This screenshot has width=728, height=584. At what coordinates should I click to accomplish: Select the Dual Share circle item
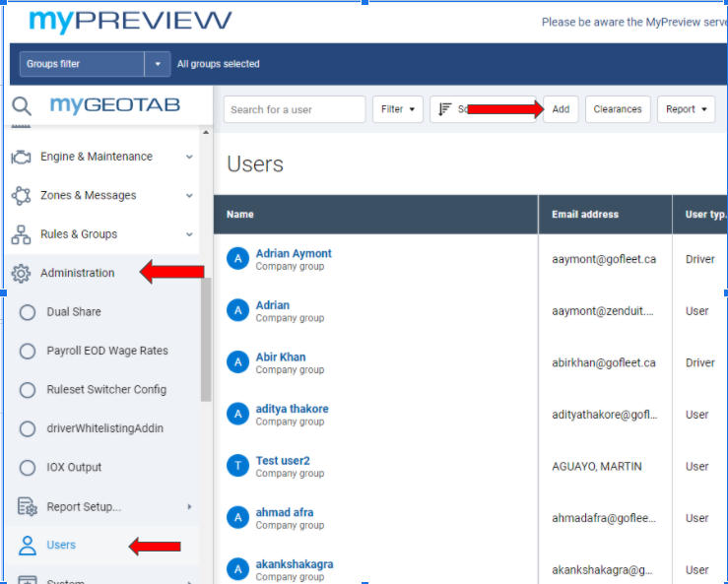(x=28, y=312)
